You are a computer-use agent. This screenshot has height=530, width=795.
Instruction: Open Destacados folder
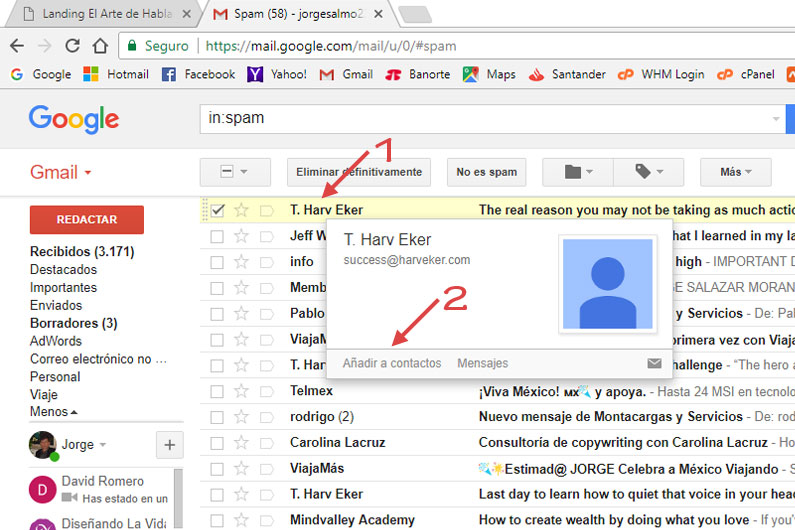tap(63, 269)
